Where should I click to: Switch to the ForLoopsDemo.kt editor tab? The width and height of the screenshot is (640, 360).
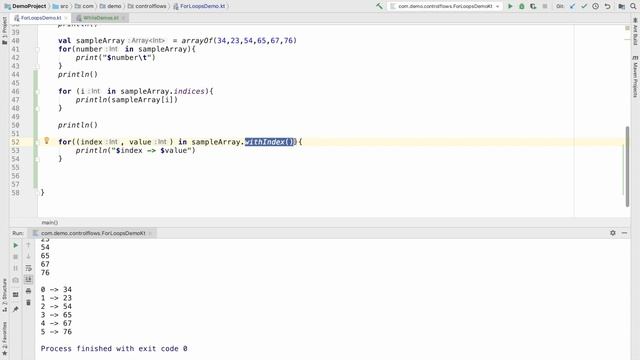40,18
